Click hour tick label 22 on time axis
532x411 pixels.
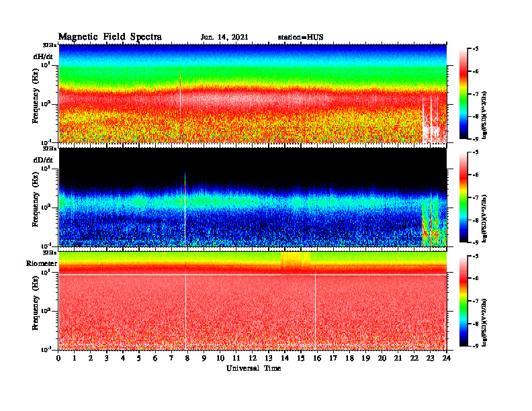[x=414, y=359]
